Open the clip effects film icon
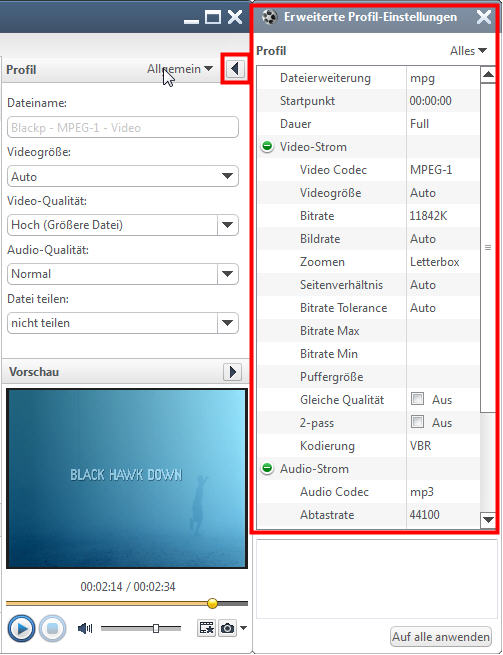The image size is (503, 655). [206, 628]
